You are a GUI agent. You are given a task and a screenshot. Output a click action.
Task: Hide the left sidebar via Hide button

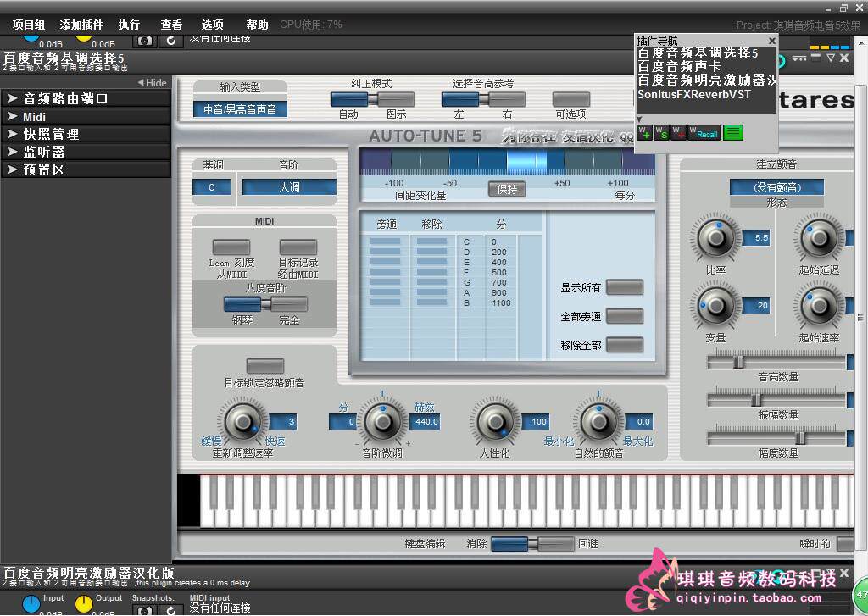pyautogui.click(x=153, y=82)
